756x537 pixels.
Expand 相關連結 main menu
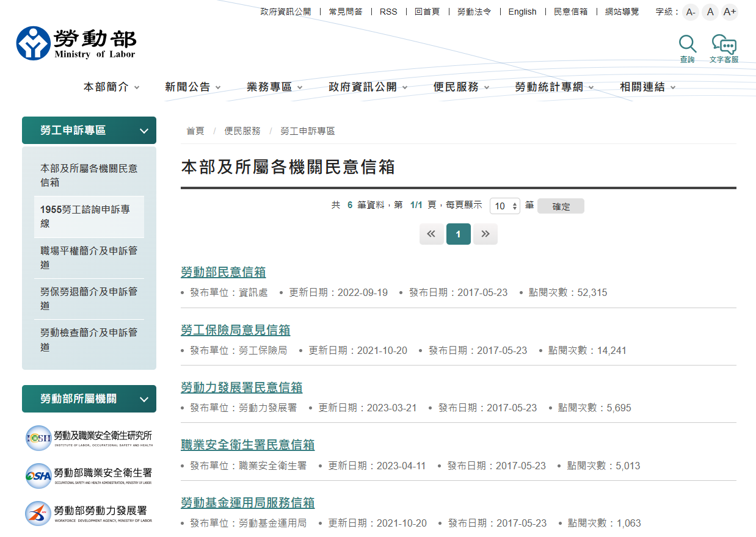pos(648,87)
